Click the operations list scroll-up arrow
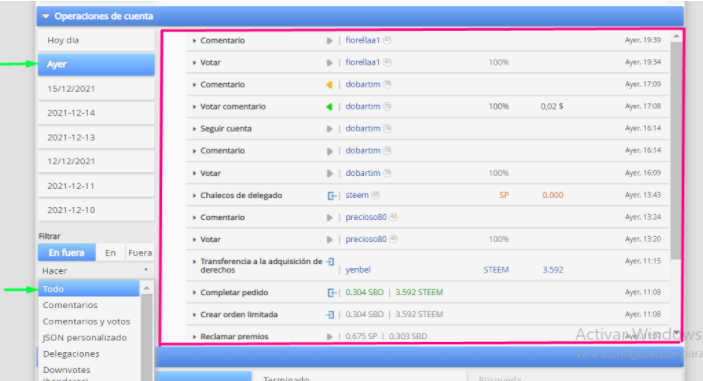This screenshot has width=703, height=381. coord(676,36)
